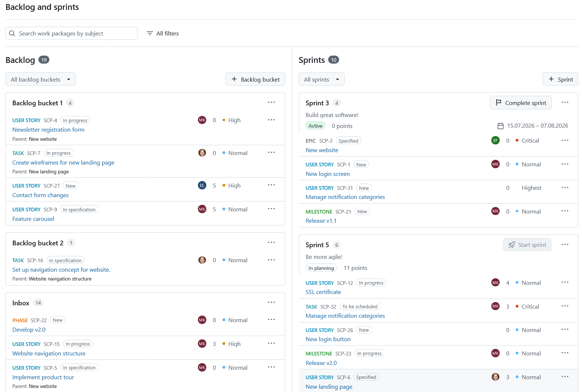Click the Start sprint button for Sprint 5
This screenshot has height=392, width=582.
pyautogui.click(x=527, y=245)
